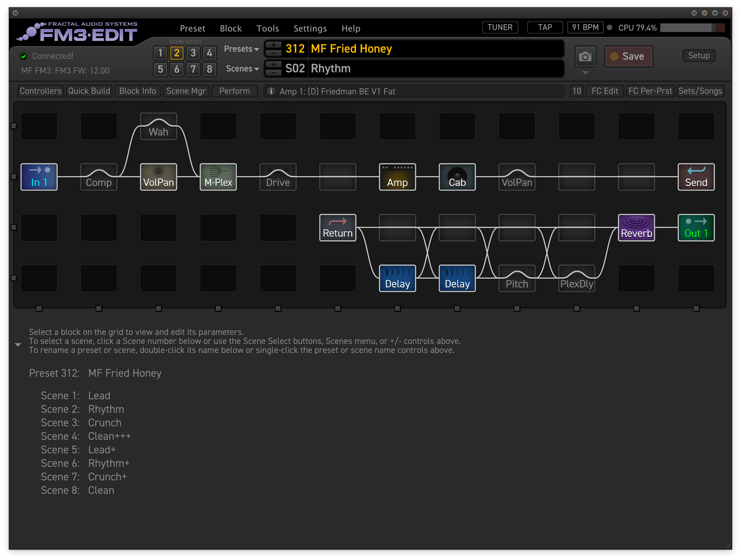Open FC Per-Prst
Screen dimensions: 741x560
click(x=650, y=91)
